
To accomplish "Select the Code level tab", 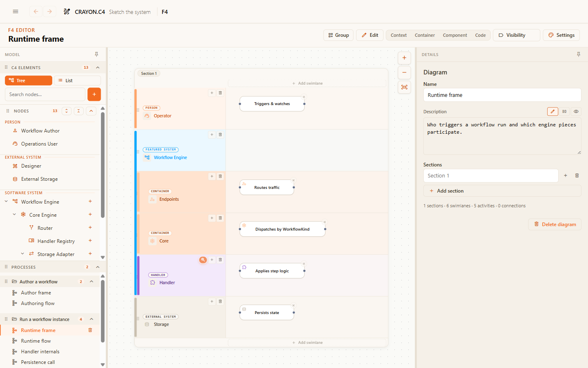I will click(x=480, y=35).
